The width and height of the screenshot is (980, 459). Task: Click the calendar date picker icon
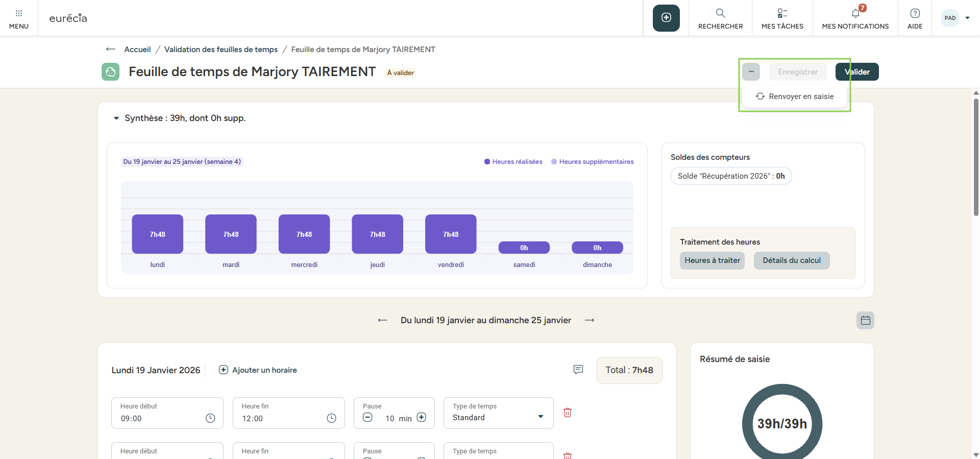pos(865,320)
